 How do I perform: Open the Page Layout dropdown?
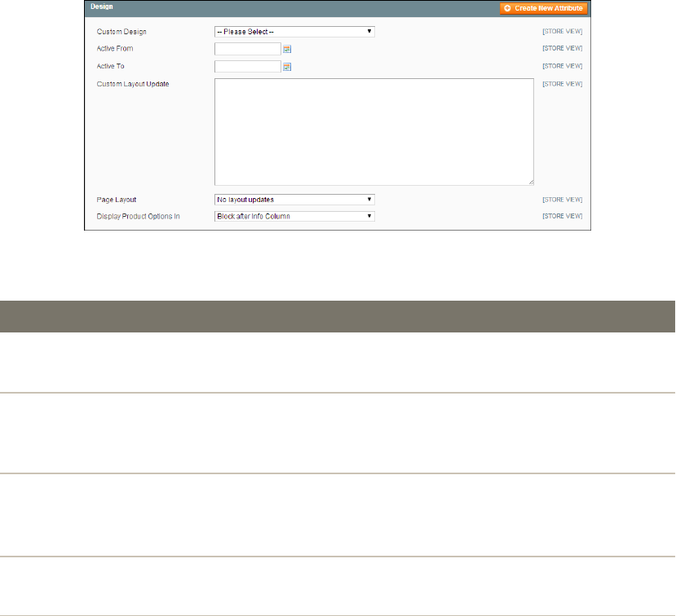[x=294, y=200]
